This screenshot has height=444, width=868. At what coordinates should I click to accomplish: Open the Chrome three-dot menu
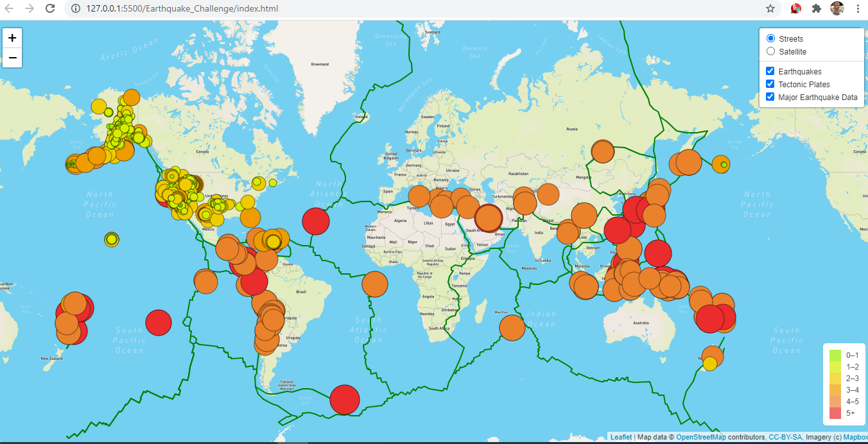point(858,9)
